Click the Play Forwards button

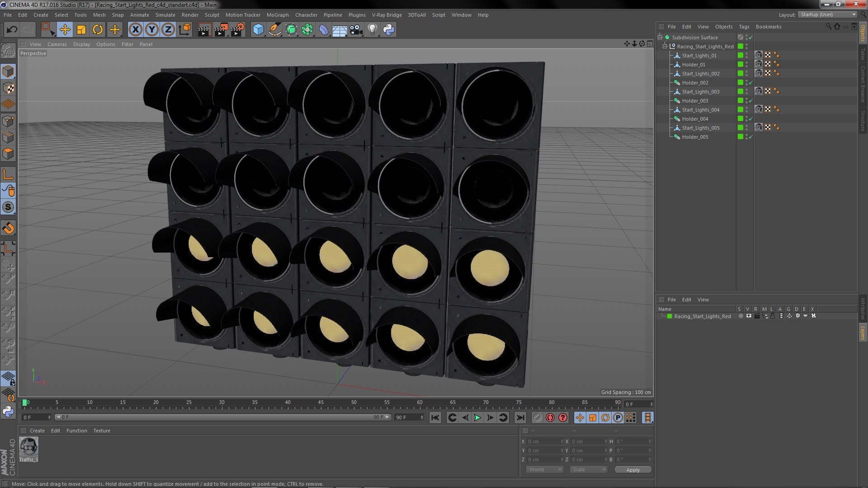click(x=477, y=418)
